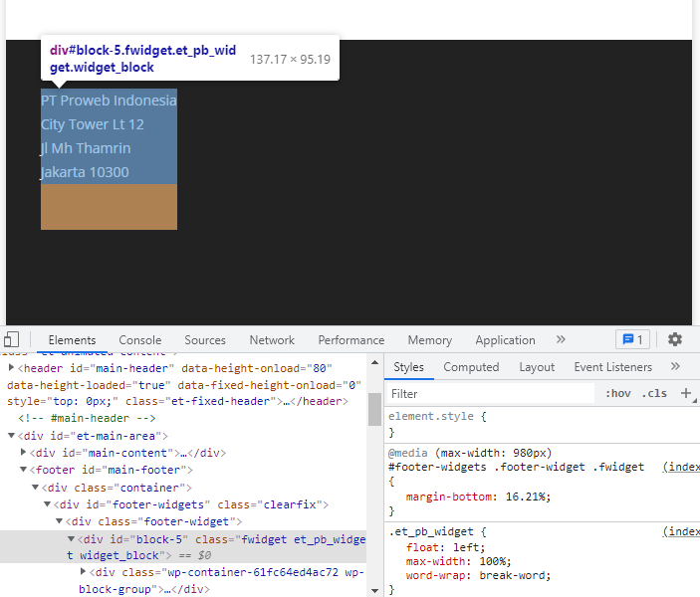The image size is (700, 597).
Task: Switch to the Elements tab
Action: pos(72,340)
